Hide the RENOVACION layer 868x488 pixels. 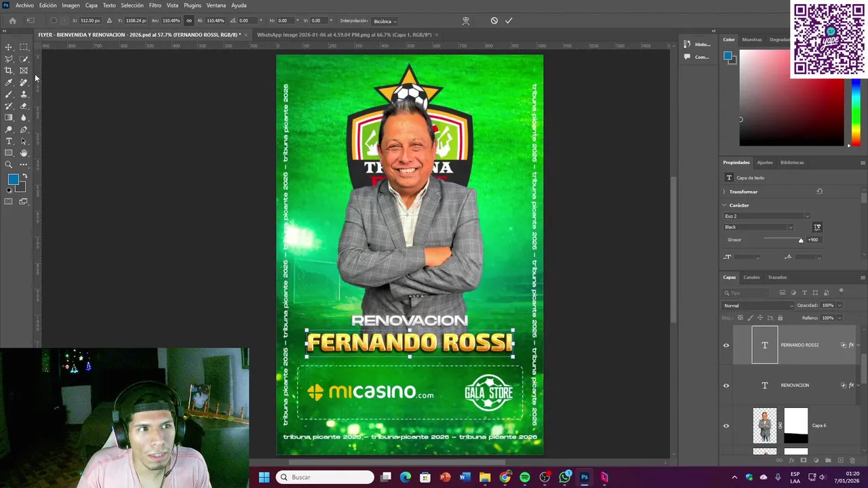click(x=726, y=385)
